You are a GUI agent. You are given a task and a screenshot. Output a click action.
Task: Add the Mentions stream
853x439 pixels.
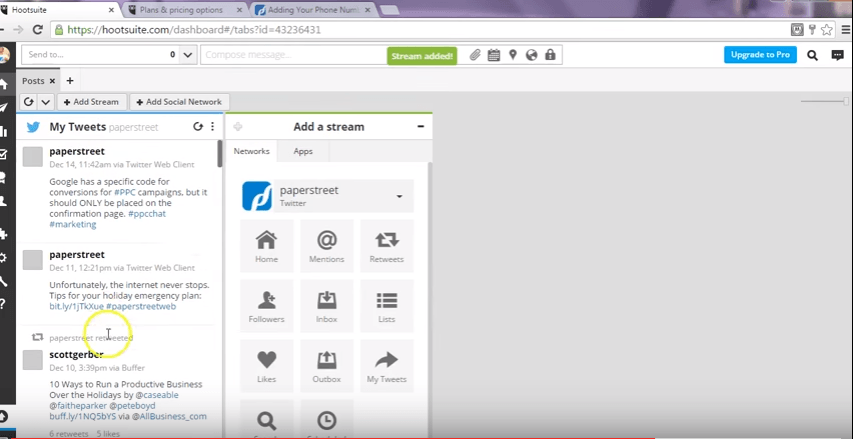[327, 246]
